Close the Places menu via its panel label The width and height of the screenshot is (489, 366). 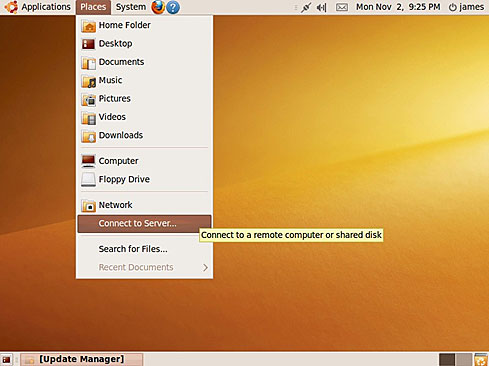(x=93, y=7)
